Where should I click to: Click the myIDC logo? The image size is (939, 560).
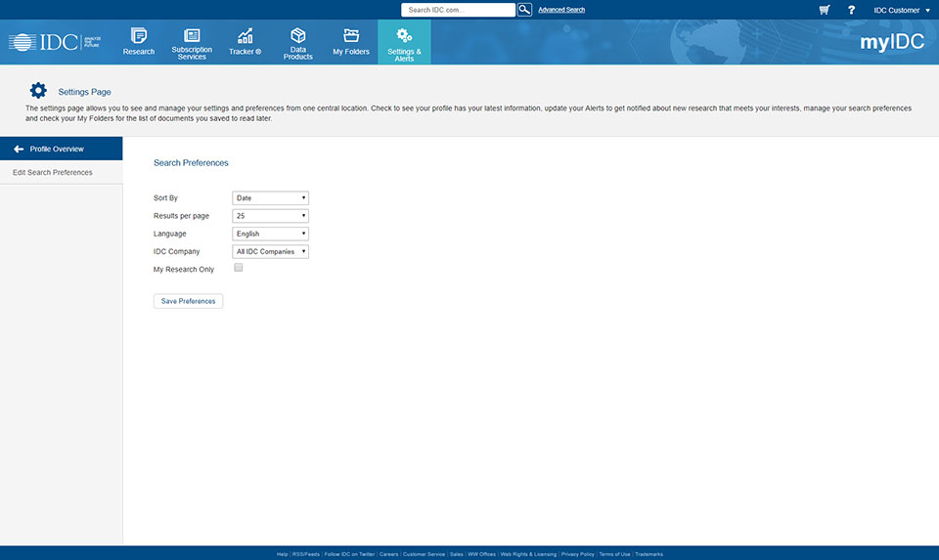(x=892, y=41)
